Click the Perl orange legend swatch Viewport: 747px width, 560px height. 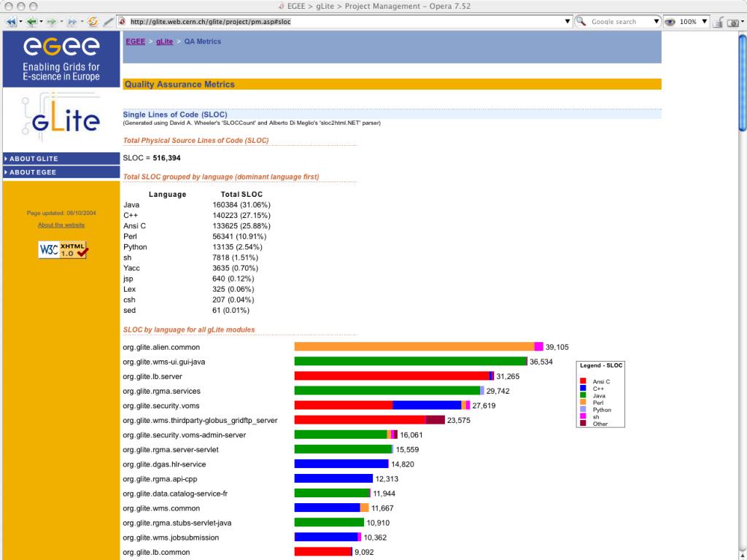point(583,402)
